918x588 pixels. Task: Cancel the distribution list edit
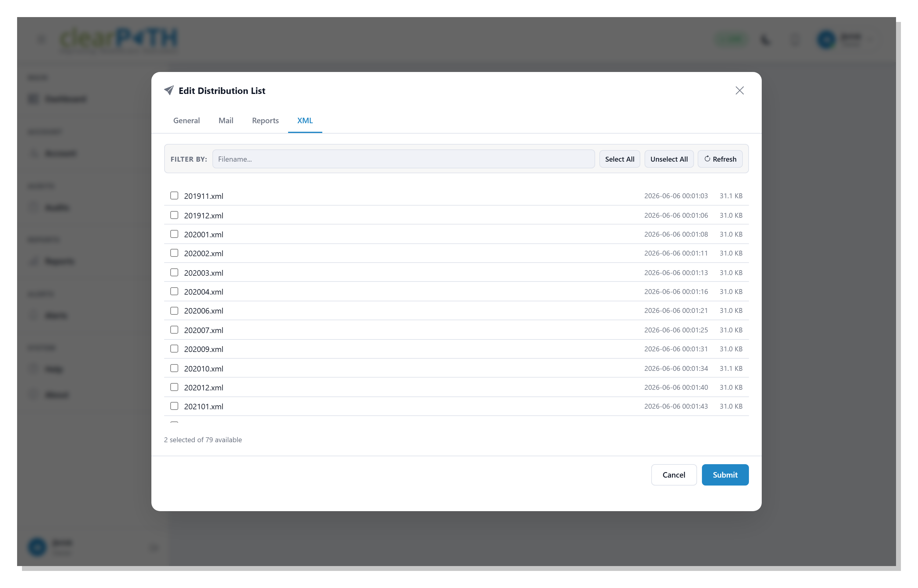[674, 475]
